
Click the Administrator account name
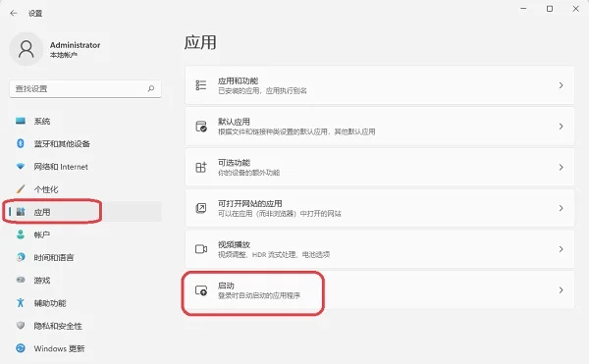pos(76,45)
